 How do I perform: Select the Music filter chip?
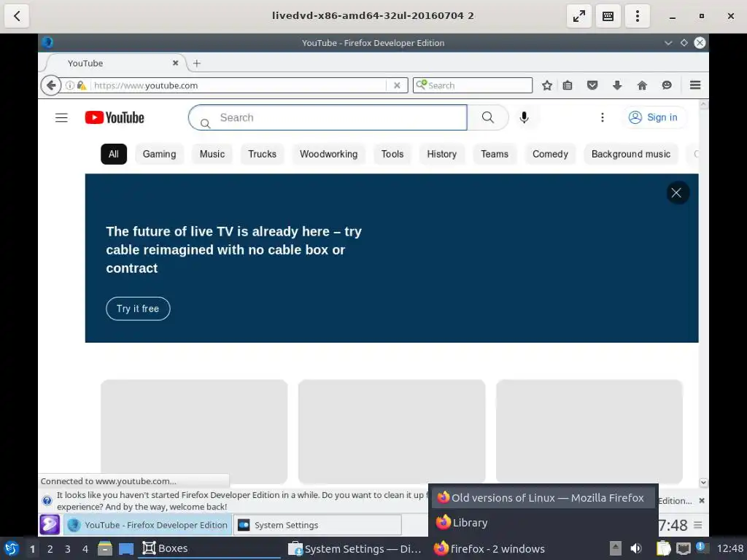(212, 154)
